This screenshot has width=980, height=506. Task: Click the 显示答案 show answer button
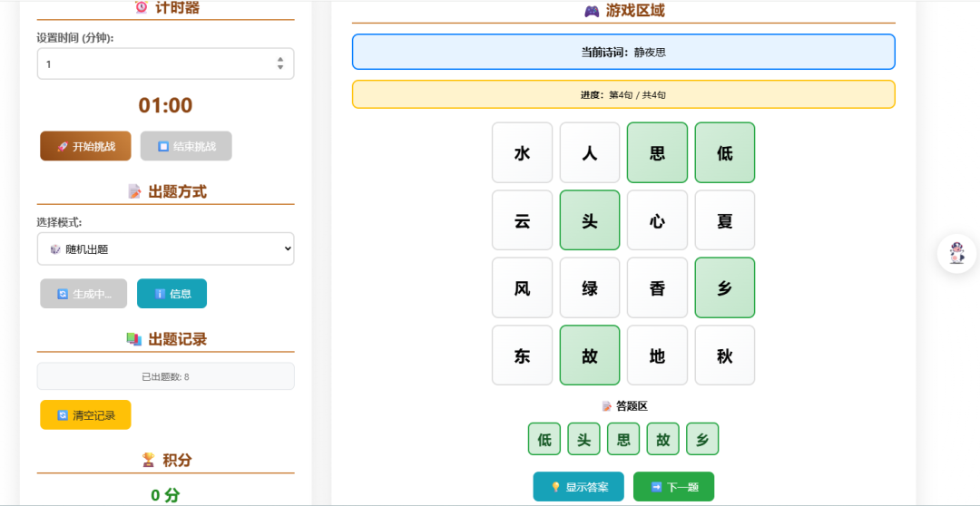(579, 487)
